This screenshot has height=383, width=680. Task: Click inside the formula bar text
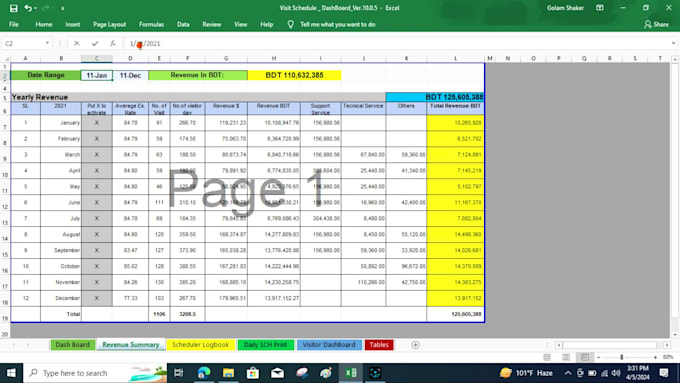[x=145, y=43]
